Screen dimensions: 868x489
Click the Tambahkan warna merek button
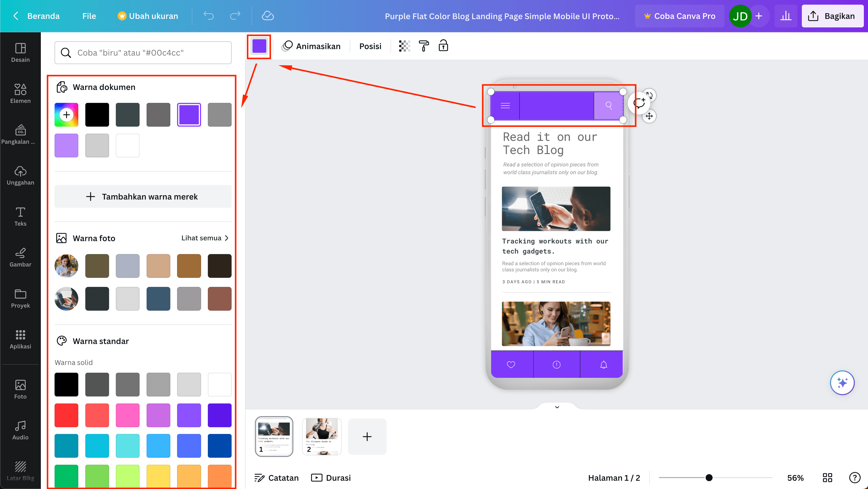tap(143, 196)
